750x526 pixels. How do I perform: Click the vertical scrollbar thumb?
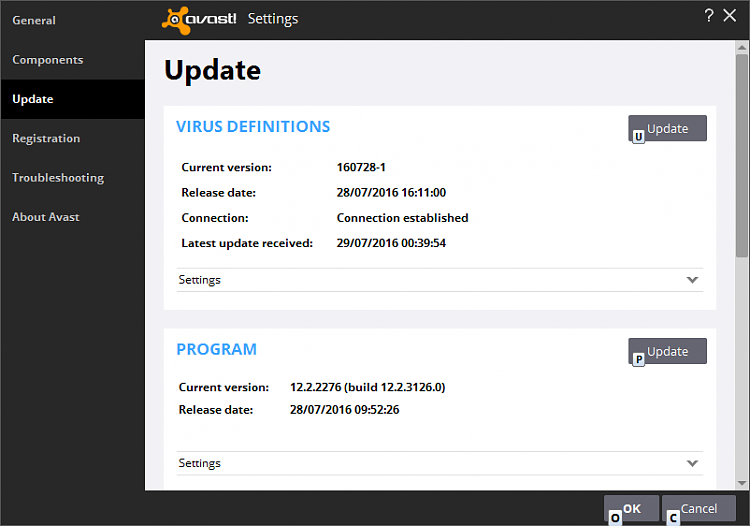coord(742,156)
